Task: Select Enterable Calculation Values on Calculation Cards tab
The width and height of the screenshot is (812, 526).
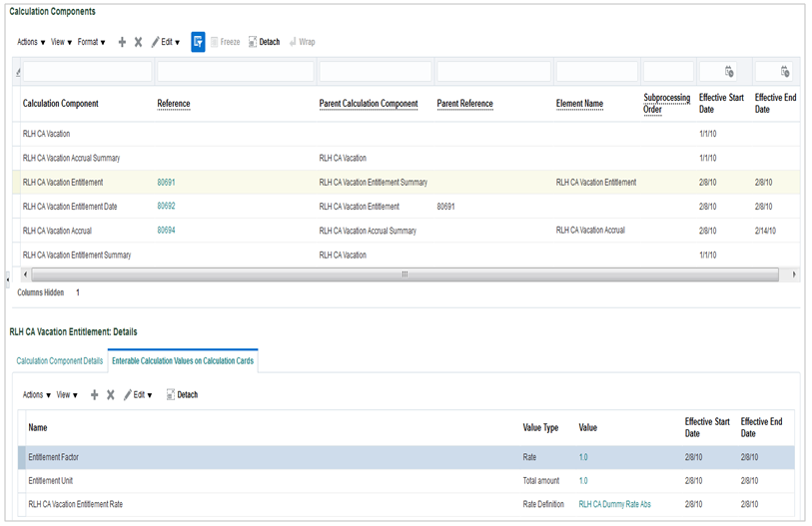Action: point(182,360)
